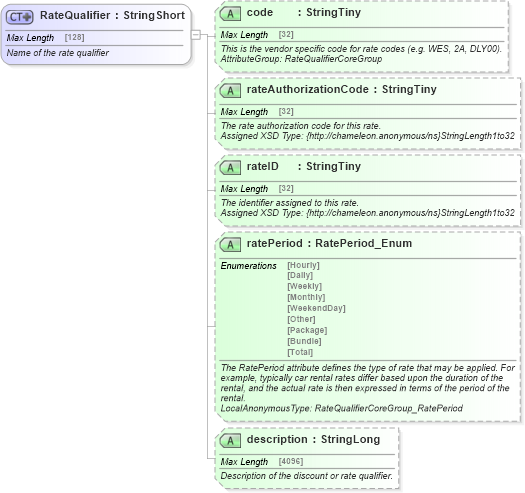The width and height of the screenshot is (525, 493).
Task: Click the attribute icon beside code
Action: (230, 14)
